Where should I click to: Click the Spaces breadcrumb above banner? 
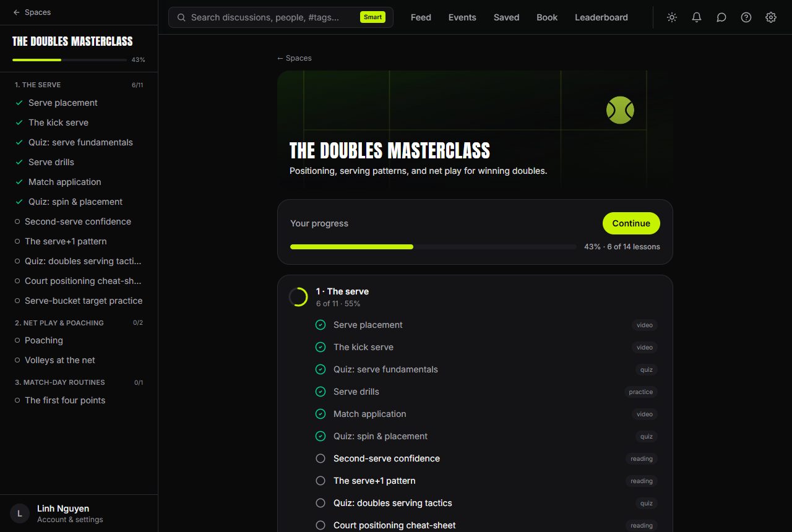[295, 58]
